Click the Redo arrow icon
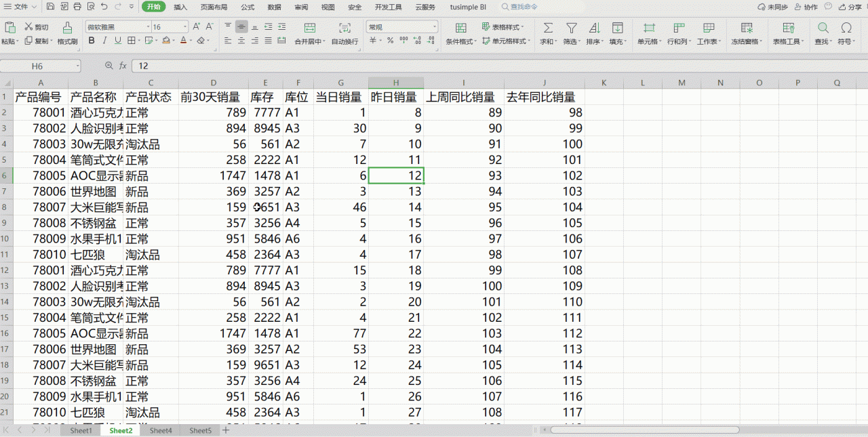This screenshot has height=437, width=868. tap(119, 7)
